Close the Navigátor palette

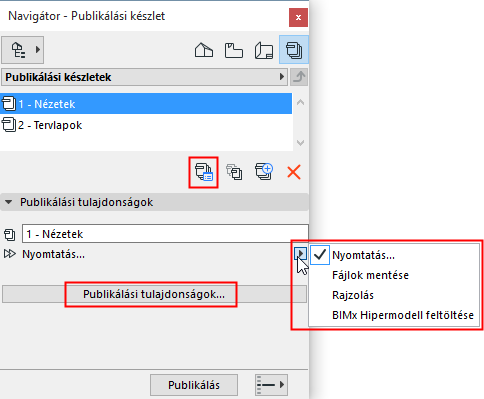click(x=298, y=17)
